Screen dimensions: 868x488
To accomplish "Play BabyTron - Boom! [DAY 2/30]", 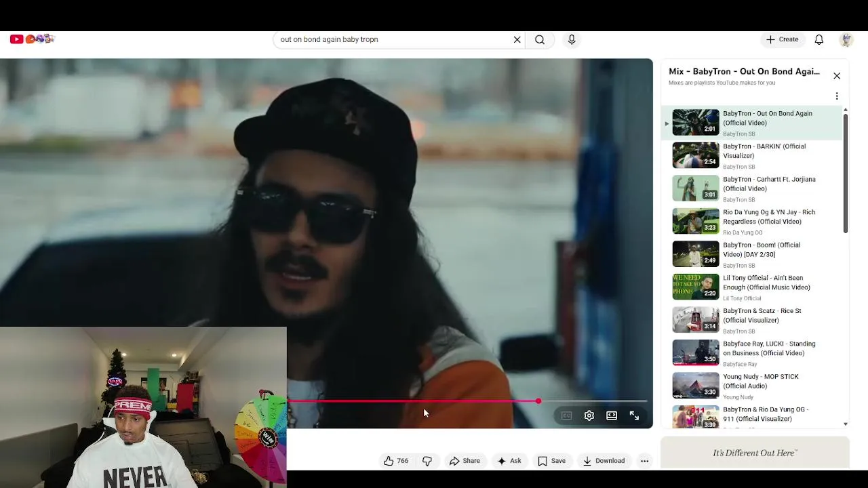I will [x=753, y=254].
